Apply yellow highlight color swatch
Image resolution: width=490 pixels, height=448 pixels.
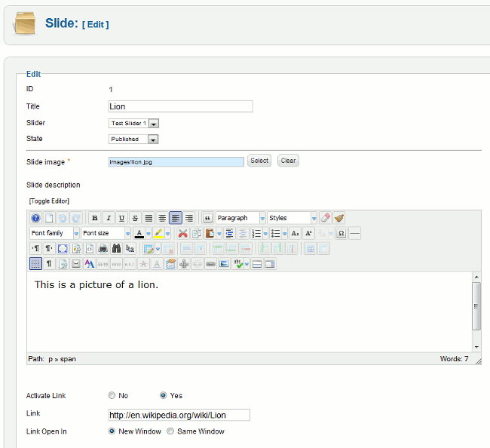[159, 233]
